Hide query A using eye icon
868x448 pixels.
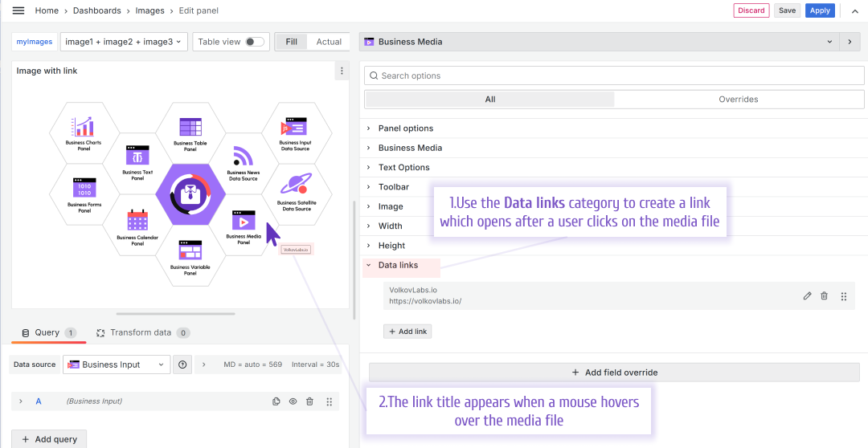tap(293, 401)
